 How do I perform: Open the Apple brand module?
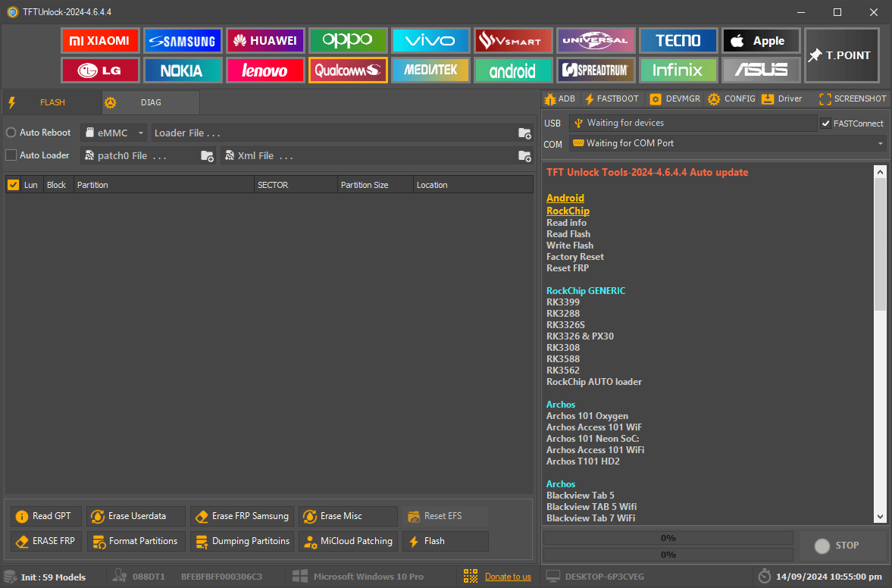coord(761,41)
